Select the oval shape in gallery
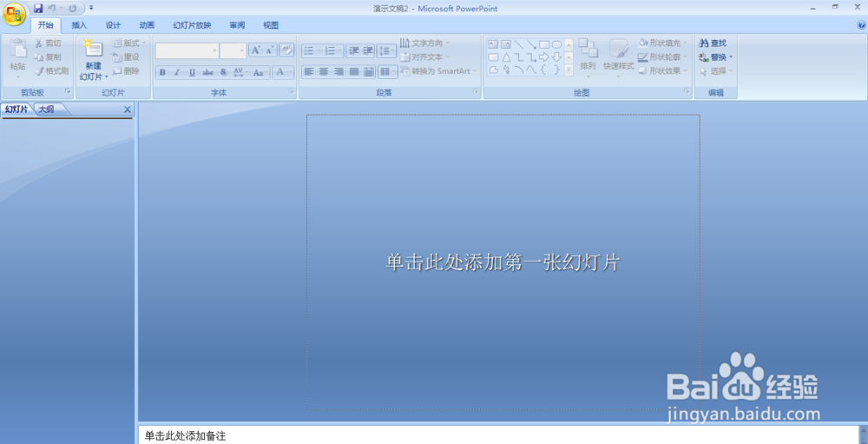 click(557, 44)
